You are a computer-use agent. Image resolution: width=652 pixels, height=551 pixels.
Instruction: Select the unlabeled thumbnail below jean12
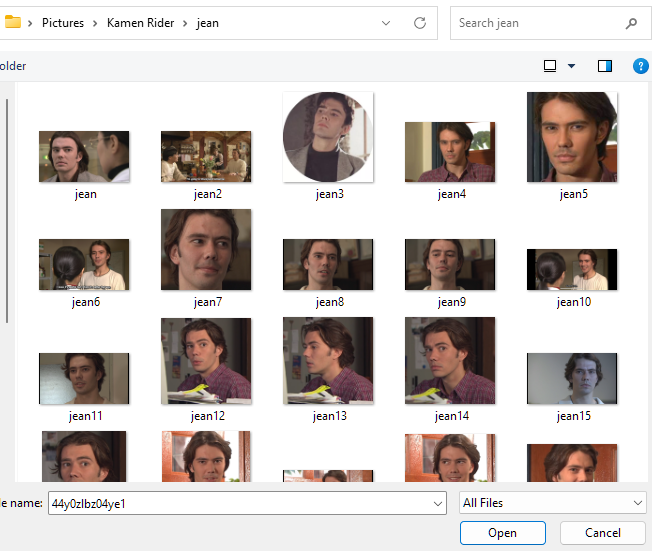point(206,456)
